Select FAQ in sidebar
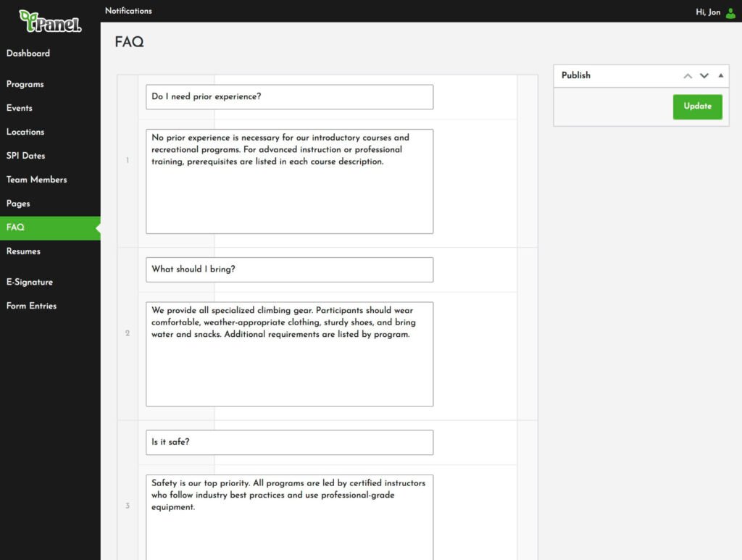The height and width of the screenshot is (560, 742). pyautogui.click(x=50, y=228)
